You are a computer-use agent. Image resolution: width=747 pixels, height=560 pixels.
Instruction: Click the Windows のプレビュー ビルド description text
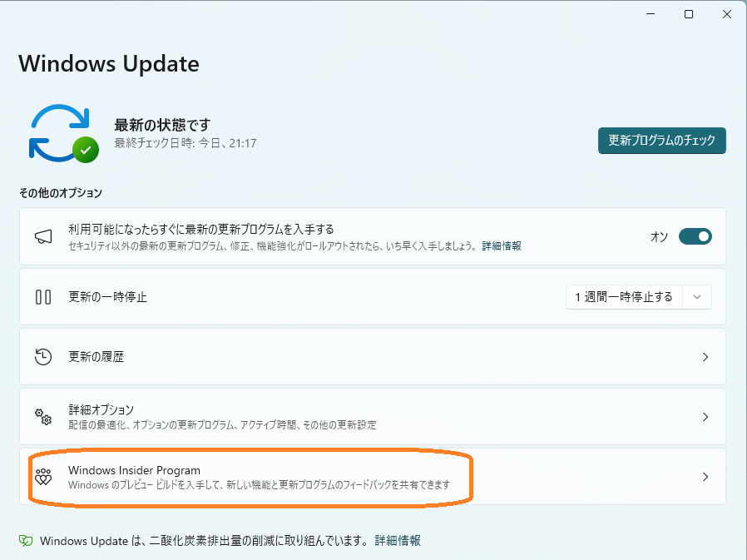[260, 485]
